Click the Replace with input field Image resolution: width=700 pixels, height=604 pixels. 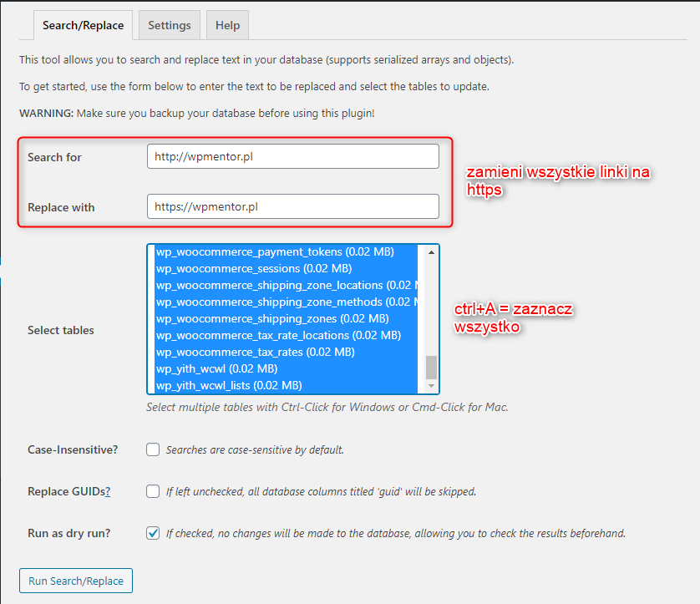(x=292, y=207)
